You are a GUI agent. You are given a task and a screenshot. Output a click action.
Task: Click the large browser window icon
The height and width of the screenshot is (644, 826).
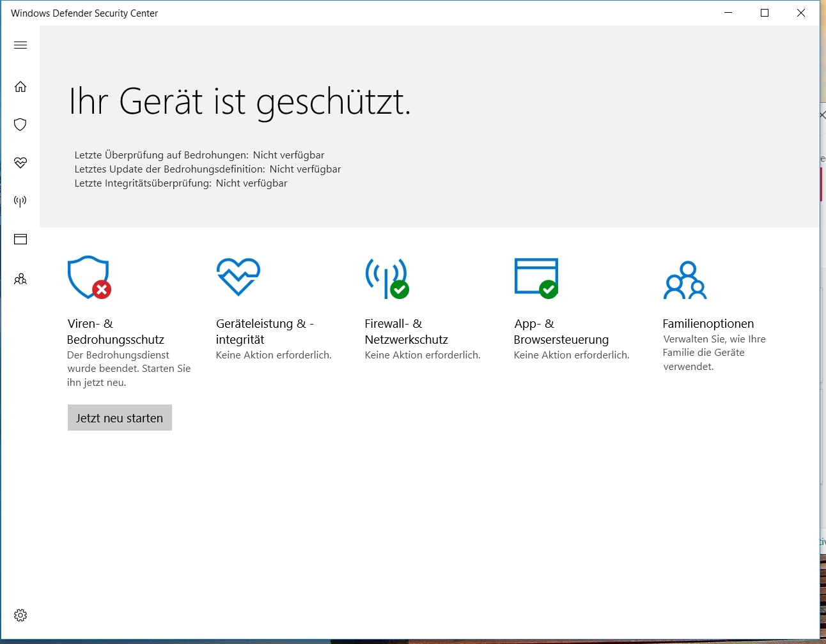pyautogui.click(x=536, y=278)
